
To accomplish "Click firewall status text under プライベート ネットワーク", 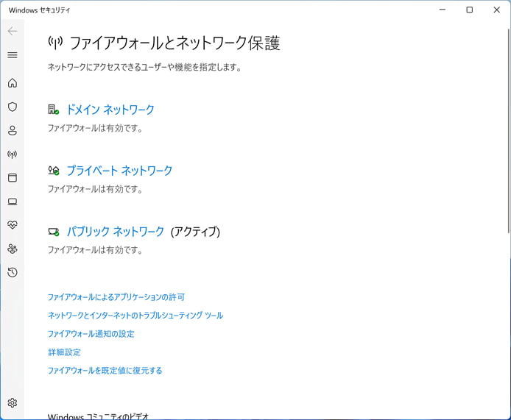I will 95,189.
